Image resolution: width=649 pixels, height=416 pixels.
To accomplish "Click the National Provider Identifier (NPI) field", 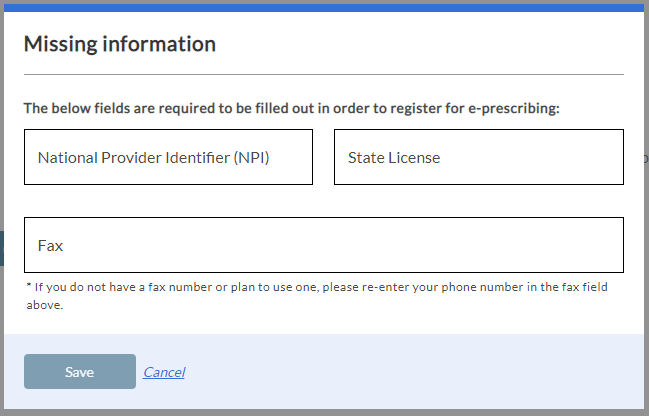I will pyautogui.click(x=168, y=157).
